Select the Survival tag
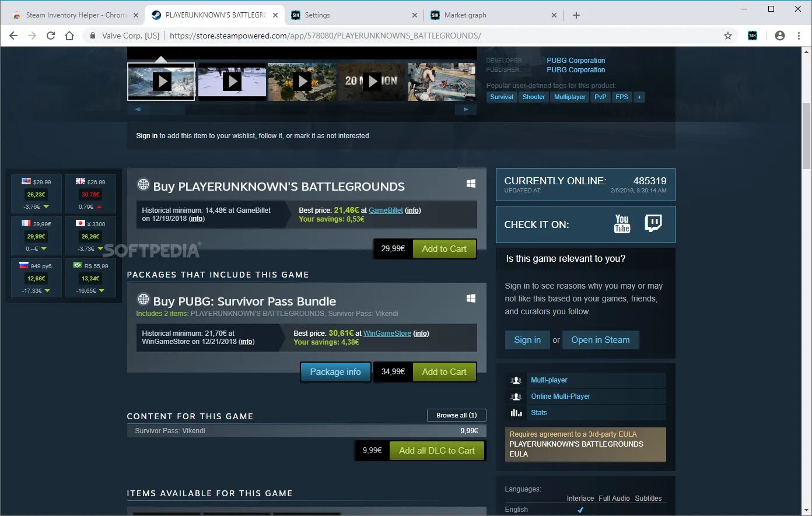This screenshot has height=516, width=812. click(502, 97)
